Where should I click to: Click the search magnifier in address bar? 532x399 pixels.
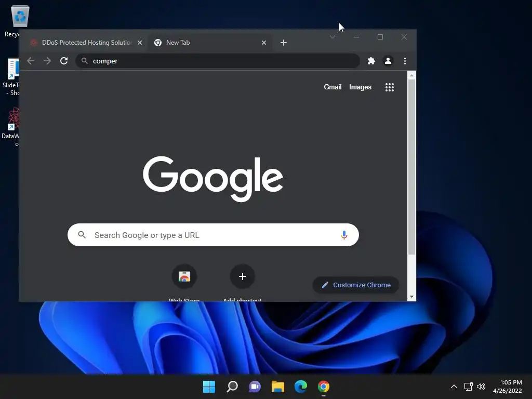coord(85,61)
